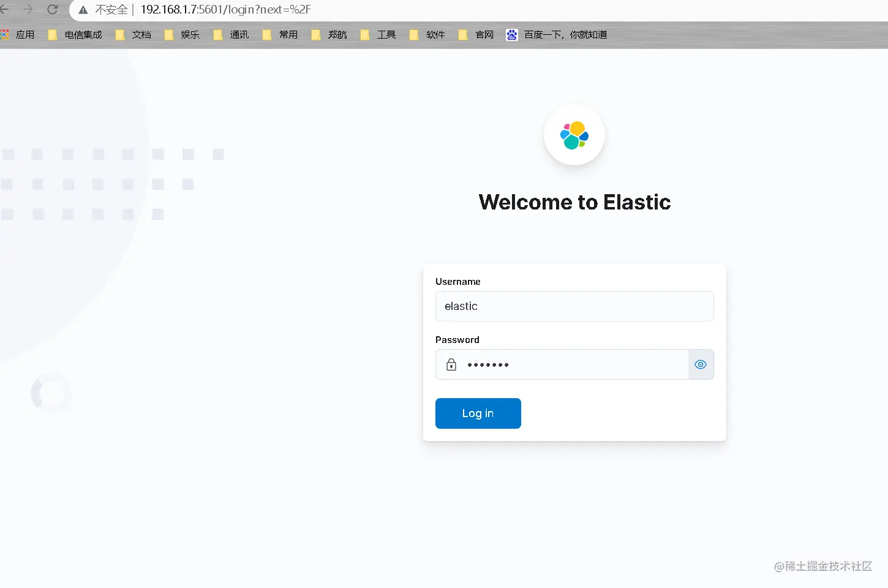This screenshot has width=888, height=588.
Task: Open the 应用 apps grid shortcut
Action: pyautogui.click(x=18, y=35)
